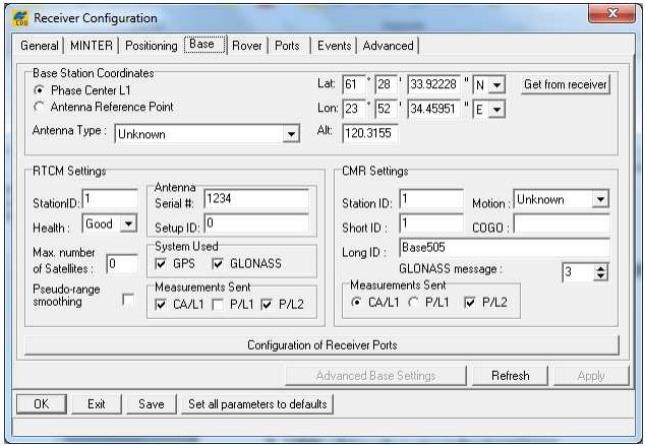Viewport: 645px width, 446px height.
Task: Click the CMR Station ID field
Action: point(432,200)
